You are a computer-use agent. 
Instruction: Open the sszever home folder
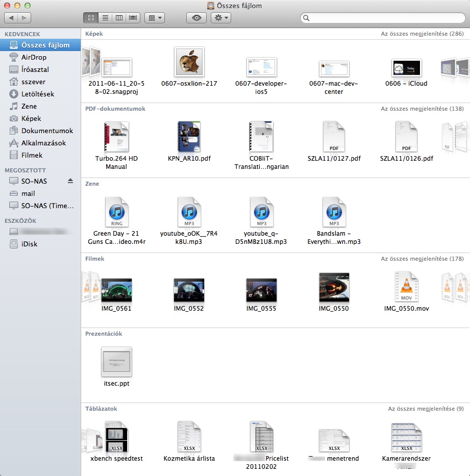coord(40,82)
